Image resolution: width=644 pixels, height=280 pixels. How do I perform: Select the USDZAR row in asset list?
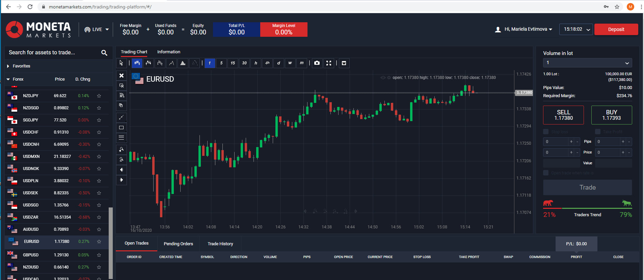[x=57, y=217]
